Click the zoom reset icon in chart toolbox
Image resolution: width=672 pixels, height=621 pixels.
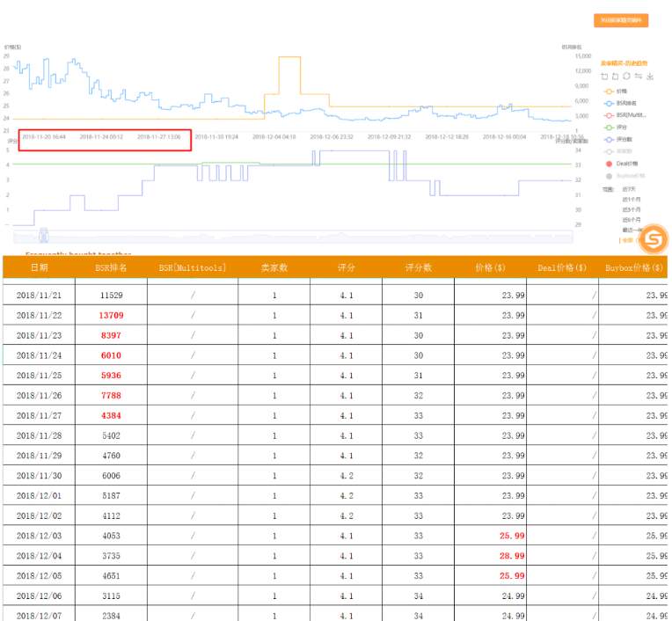point(616,77)
